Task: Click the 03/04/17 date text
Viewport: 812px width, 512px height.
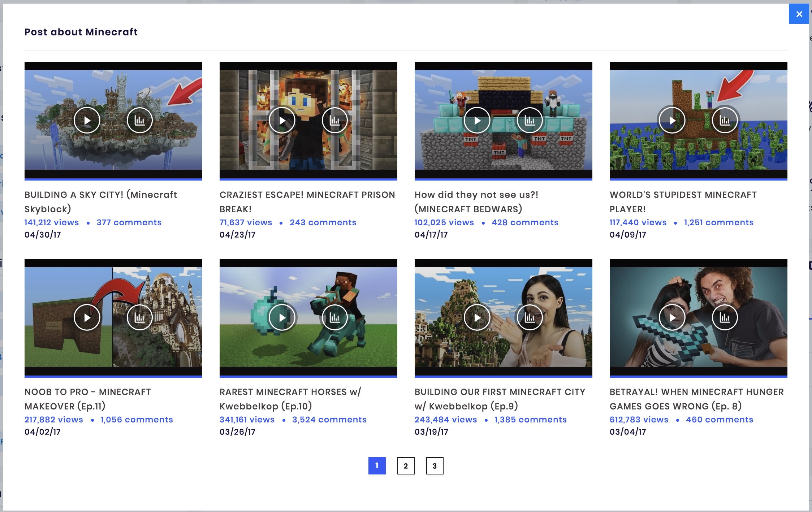Action: click(x=628, y=432)
